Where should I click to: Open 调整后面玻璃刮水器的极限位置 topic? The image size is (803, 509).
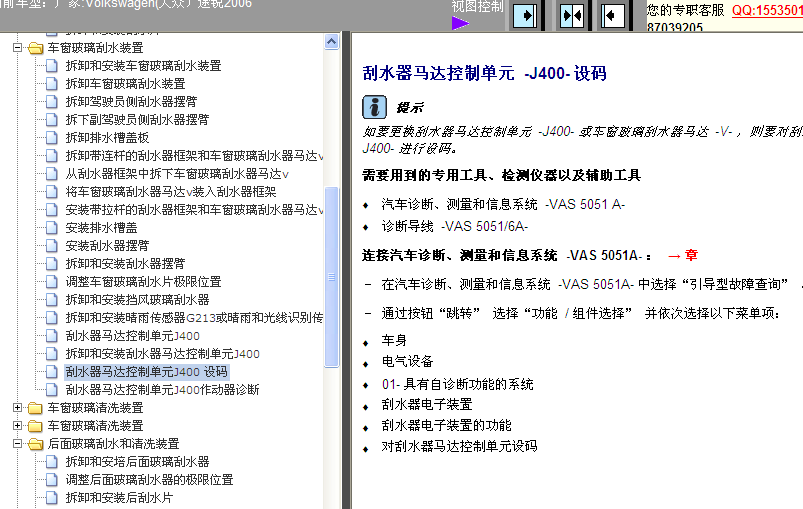pos(149,480)
